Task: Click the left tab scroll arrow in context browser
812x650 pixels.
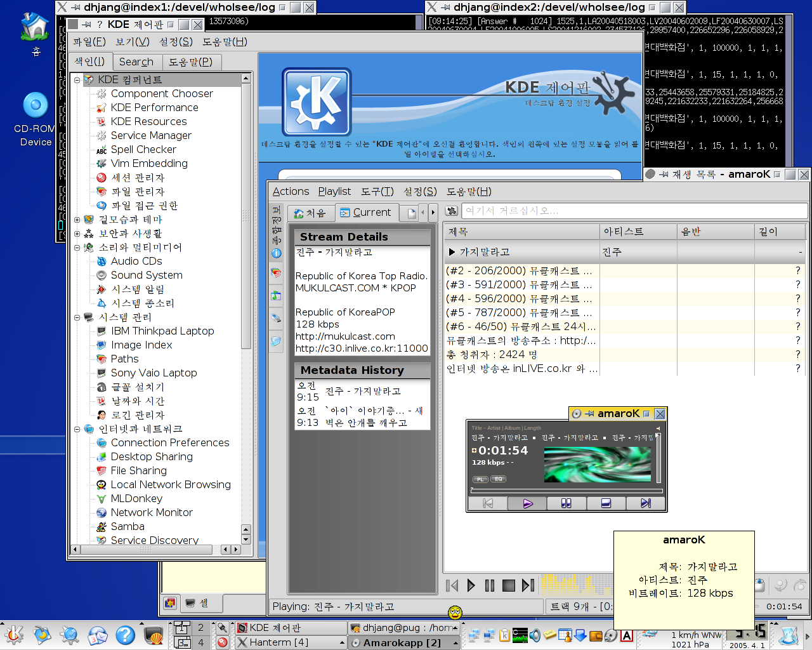Action: (x=424, y=213)
